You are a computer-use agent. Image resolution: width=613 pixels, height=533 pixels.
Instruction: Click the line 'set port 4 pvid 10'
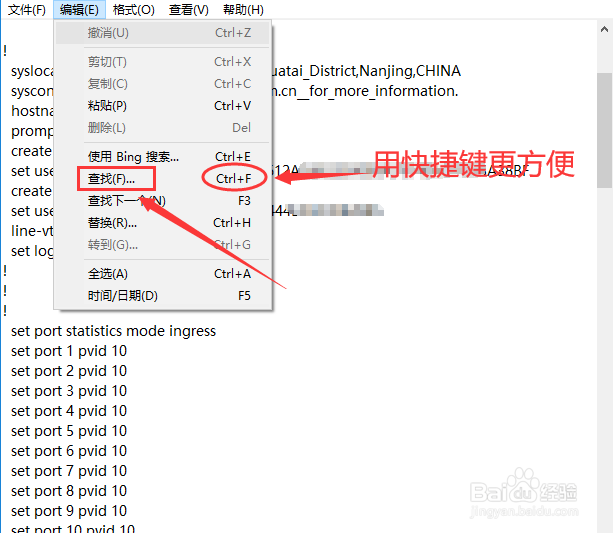[x=69, y=411]
